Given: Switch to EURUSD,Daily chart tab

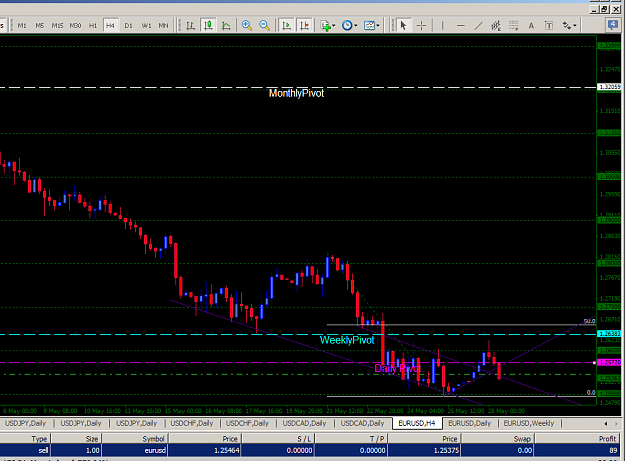Looking at the screenshot, I should coord(470,423).
